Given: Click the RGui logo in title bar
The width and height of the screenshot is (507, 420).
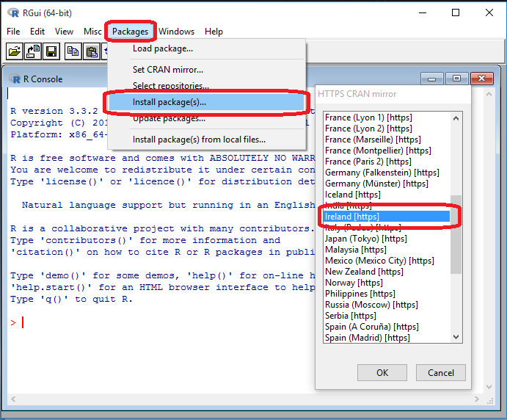Looking at the screenshot, I should point(13,13).
